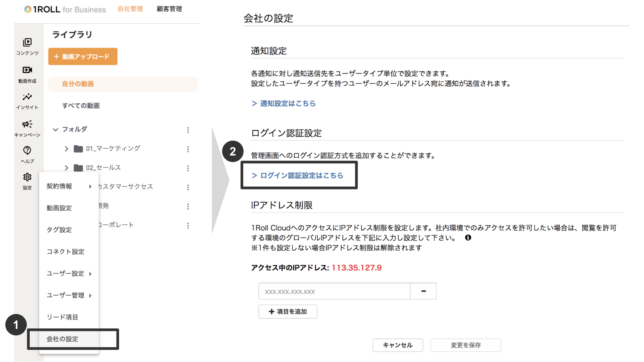Click the info icon next to IPアドレス制限 description
The image size is (644, 362).
click(x=468, y=237)
